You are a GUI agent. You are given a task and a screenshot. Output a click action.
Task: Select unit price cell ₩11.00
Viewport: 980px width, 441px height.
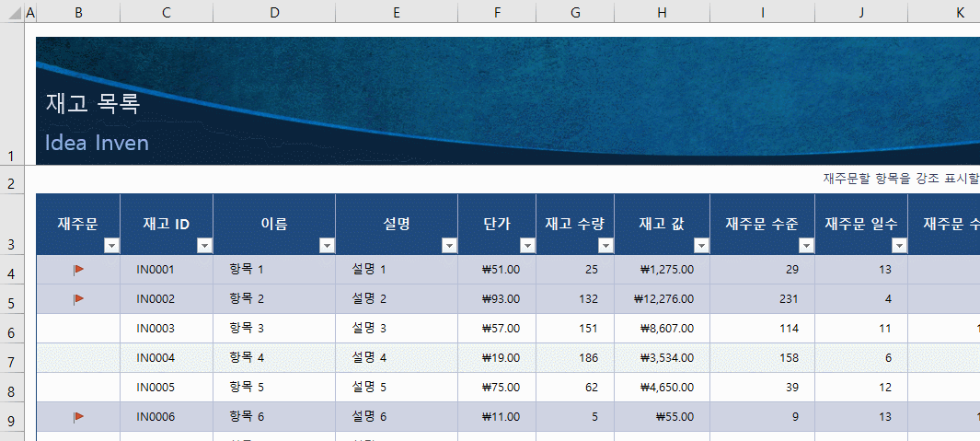(x=497, y=417)
